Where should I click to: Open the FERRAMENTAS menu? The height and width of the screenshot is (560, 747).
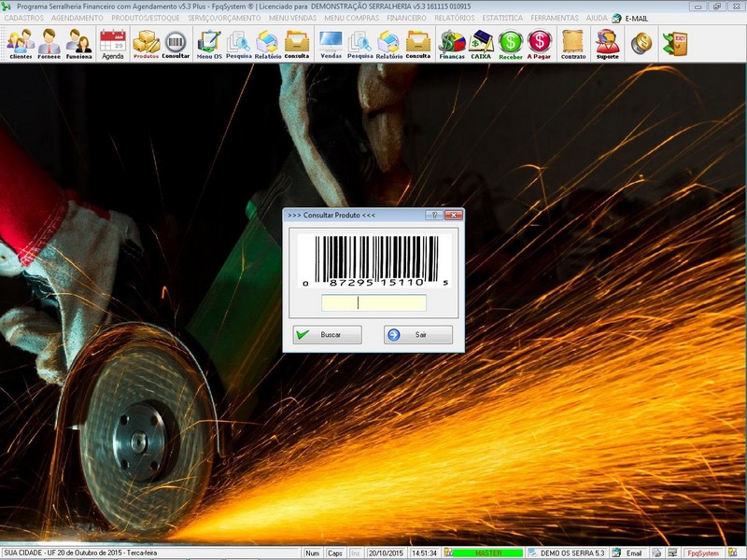(555, 18)
